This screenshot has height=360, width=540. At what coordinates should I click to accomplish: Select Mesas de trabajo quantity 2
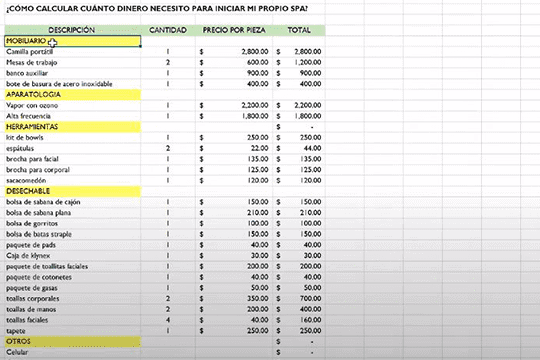tap(168, 62)
